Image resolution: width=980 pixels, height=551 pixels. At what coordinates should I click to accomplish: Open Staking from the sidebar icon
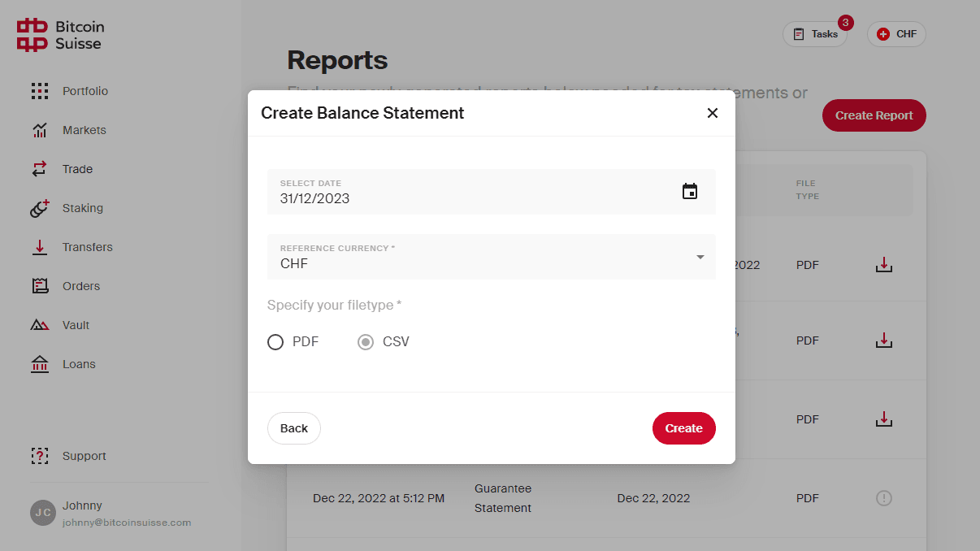[40, 208]
